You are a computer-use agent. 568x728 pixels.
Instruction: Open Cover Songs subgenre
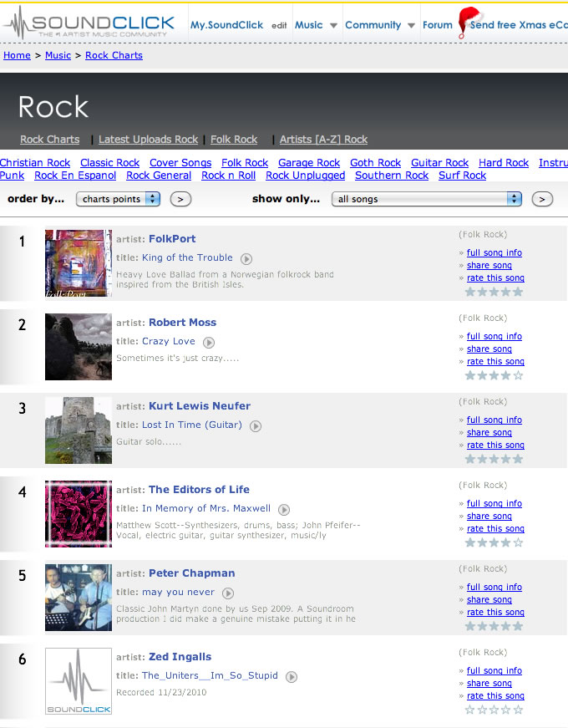(180, 163)
